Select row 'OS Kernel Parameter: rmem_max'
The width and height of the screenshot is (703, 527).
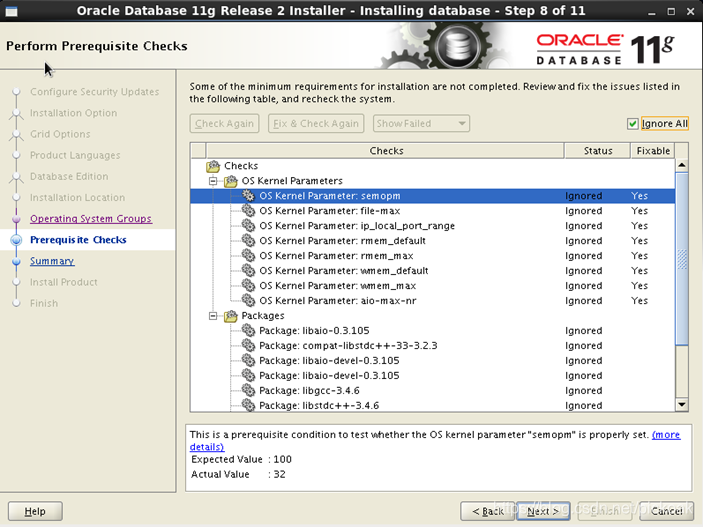433,256
